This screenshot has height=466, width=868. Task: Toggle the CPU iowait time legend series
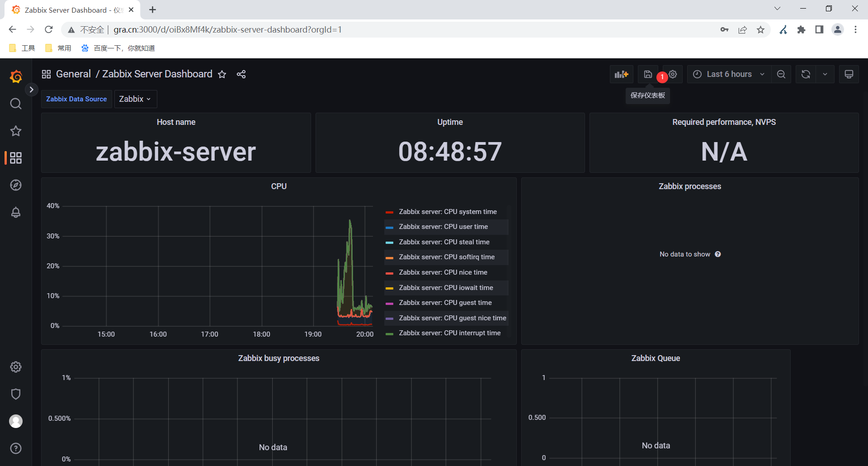(x=446, y=288)
